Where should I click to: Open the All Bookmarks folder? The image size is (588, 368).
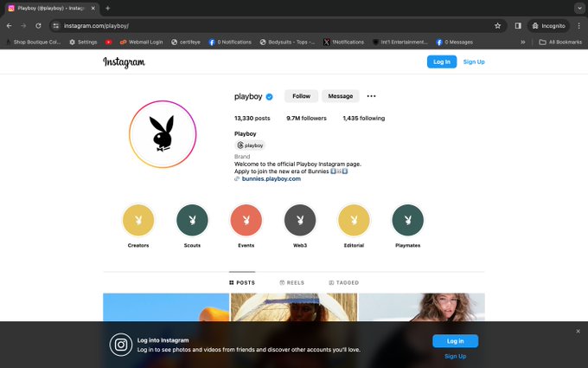pyautogui.click(x=560, y=42)
